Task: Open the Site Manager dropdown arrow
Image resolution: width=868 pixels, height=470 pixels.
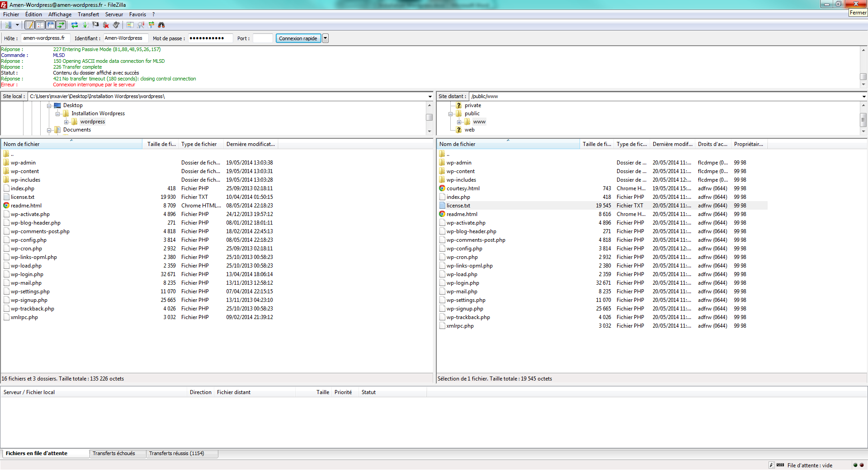Action: click(x=17, y=25)
